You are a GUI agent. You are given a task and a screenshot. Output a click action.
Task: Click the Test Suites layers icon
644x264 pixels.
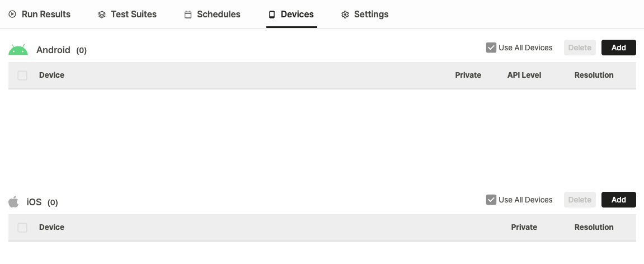point(102,15)
